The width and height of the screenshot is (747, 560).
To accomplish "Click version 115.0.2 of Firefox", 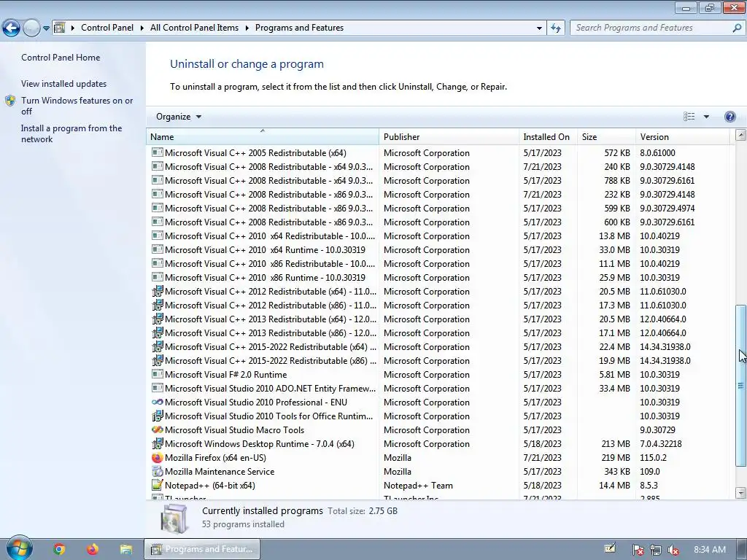I will (x=653, y=458).
